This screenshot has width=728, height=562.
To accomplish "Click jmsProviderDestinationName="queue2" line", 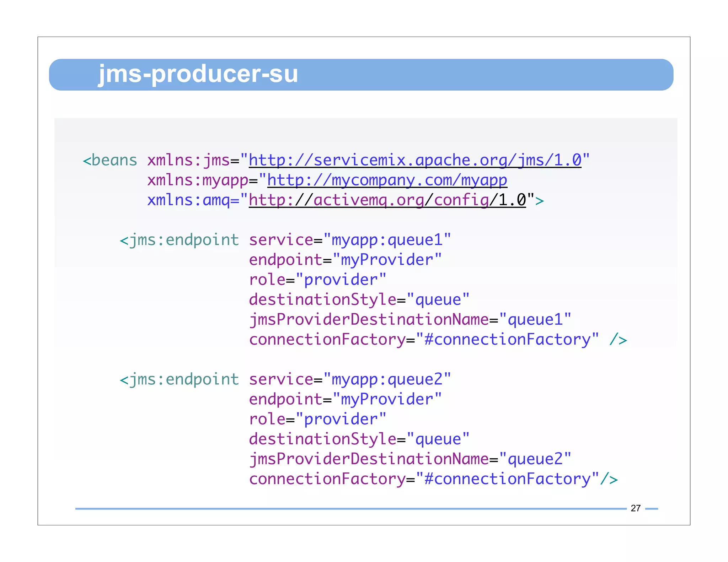I will point(410,459).
